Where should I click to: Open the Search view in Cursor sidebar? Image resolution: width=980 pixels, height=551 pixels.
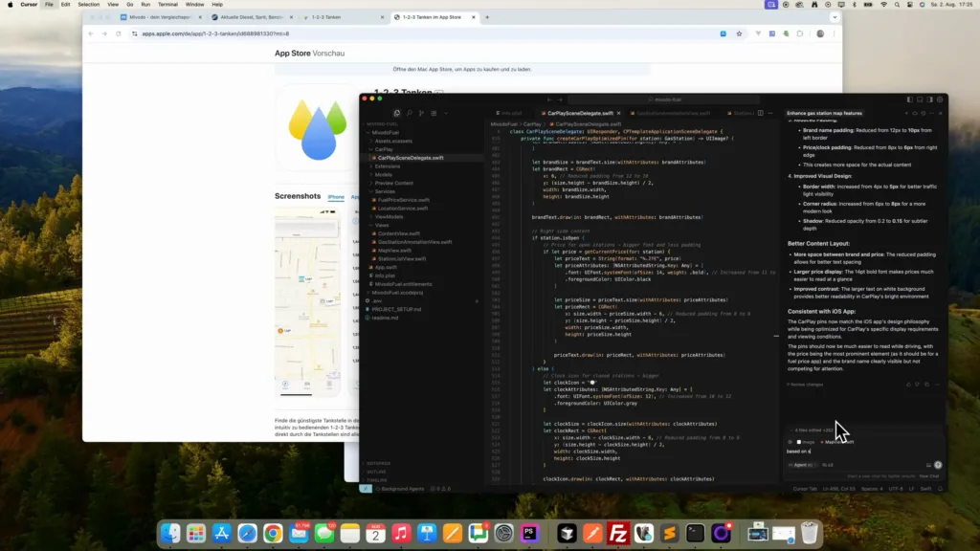tap(410, 113)
